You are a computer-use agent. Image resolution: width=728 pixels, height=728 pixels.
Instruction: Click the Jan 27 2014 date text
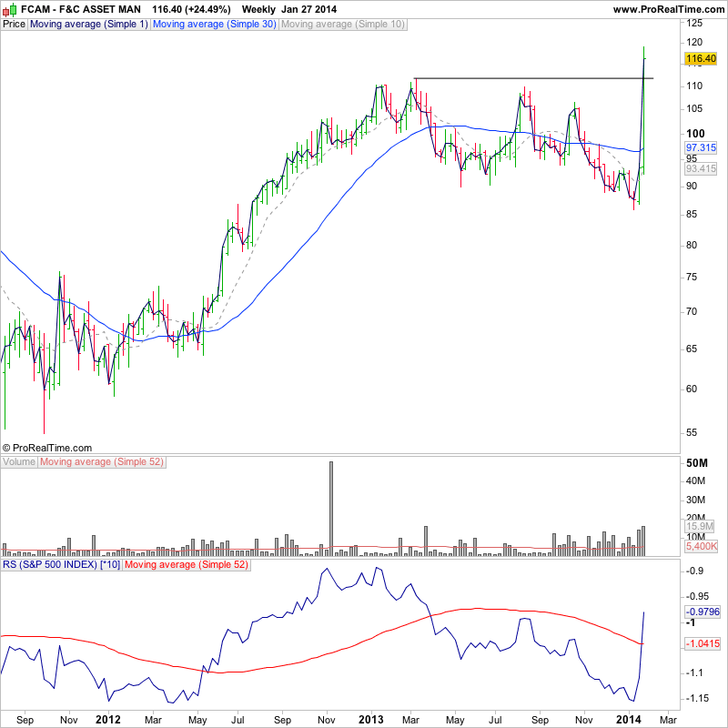coord(309,9)
